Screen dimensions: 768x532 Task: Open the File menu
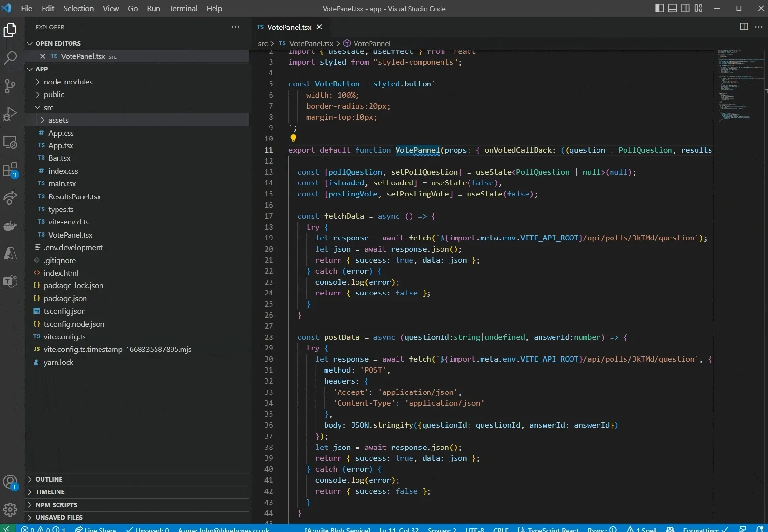[x=27, y=8]
